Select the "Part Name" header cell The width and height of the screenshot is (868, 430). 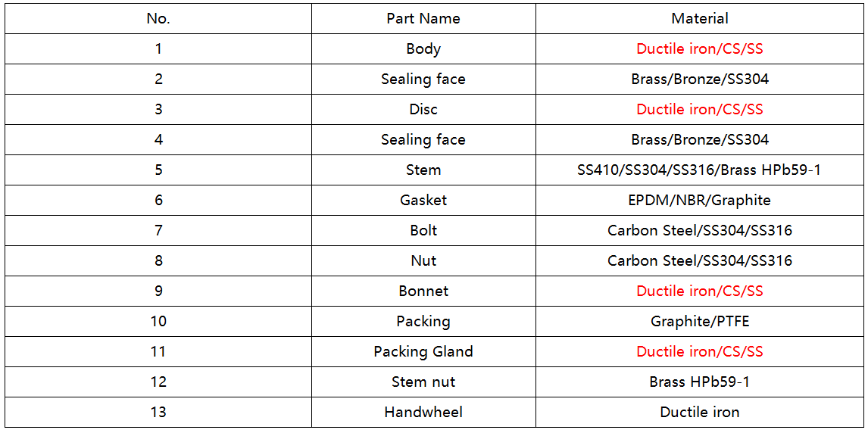(423, 19)
